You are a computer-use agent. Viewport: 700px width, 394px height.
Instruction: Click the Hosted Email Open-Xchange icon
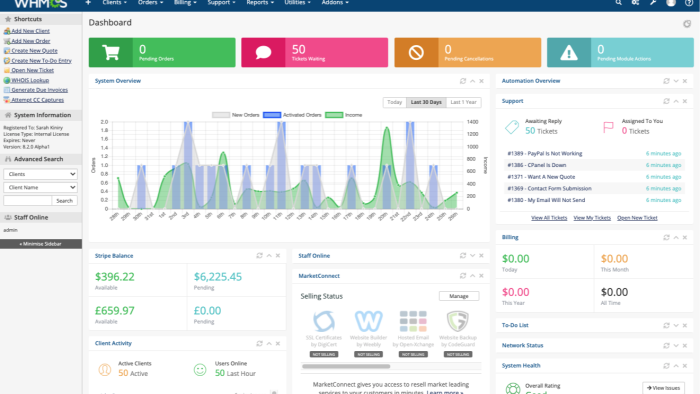(413, 321)
